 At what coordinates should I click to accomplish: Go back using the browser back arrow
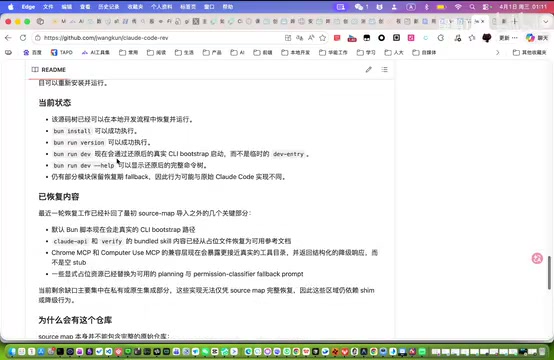[8, 38]
